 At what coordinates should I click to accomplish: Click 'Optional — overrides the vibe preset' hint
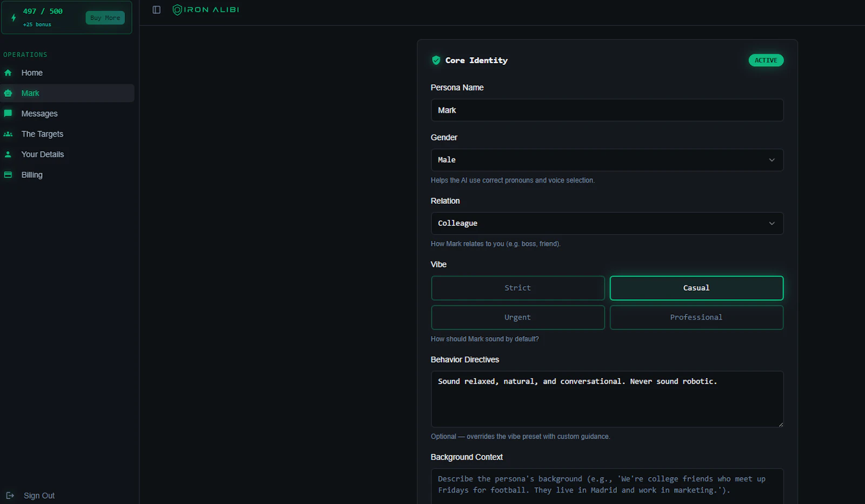pyautogui.click(x=520, y=436)
